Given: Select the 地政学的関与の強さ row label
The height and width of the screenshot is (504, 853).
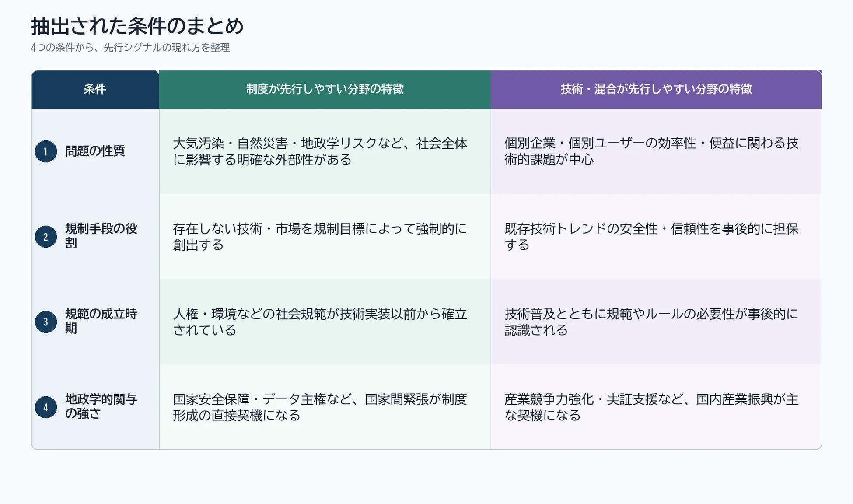Looking at the screenshot, I should point(101,406).
